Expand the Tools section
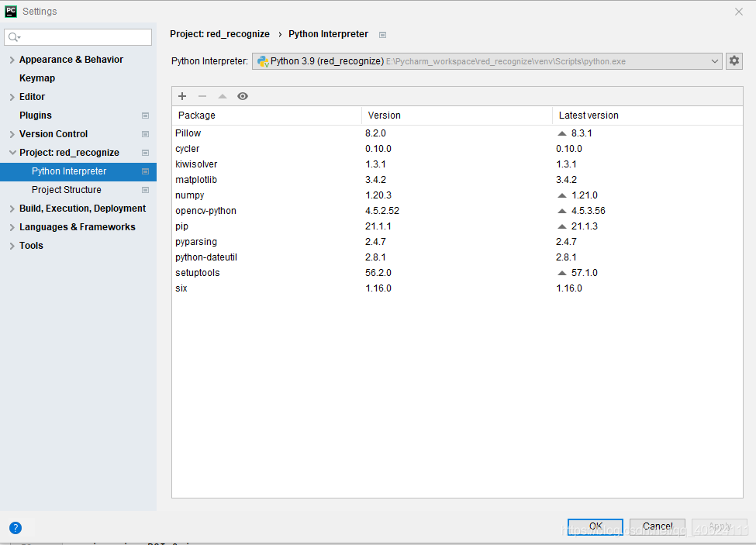This screenshot has width=756, height=545. 12,246
